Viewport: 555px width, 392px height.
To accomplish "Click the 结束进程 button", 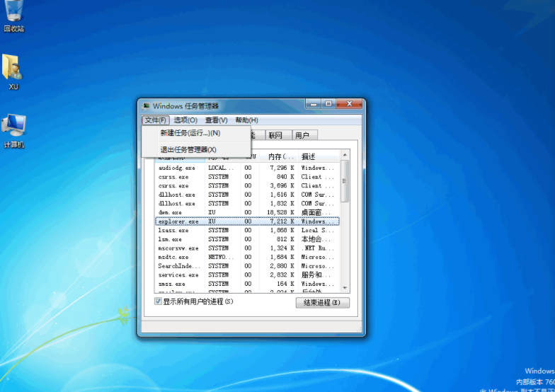I will [323, 303].
